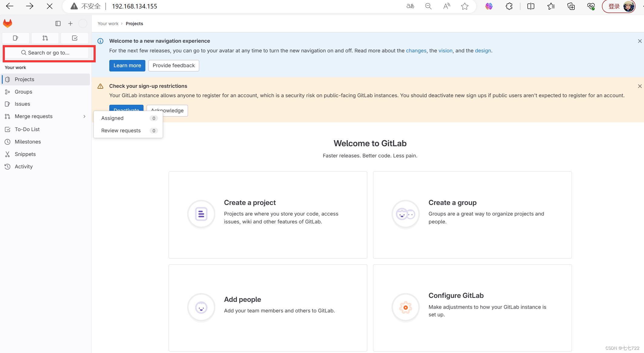Select Projects in the sidebar
The image size is (644, 353).
46,79
